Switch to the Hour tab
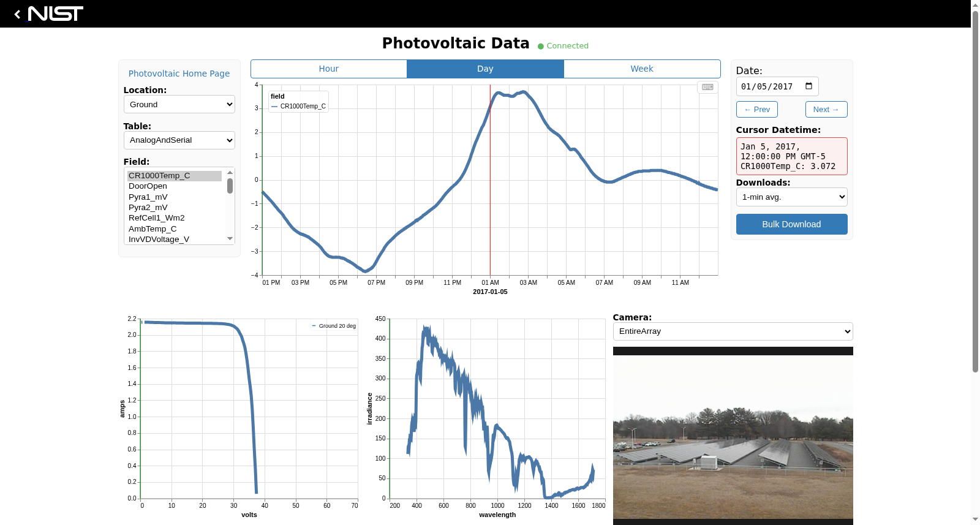The image size is (980, 525). pyautogui.click(x=329, y=69)
